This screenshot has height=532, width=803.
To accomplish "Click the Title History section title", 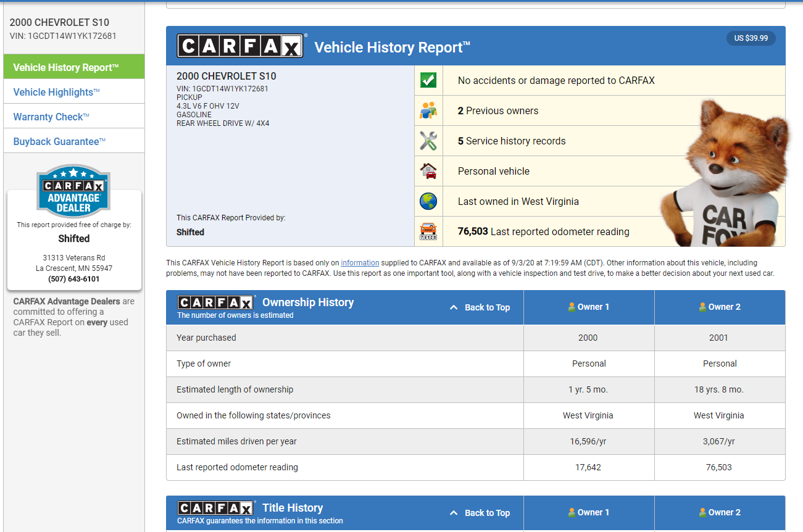I will (293, 508).
